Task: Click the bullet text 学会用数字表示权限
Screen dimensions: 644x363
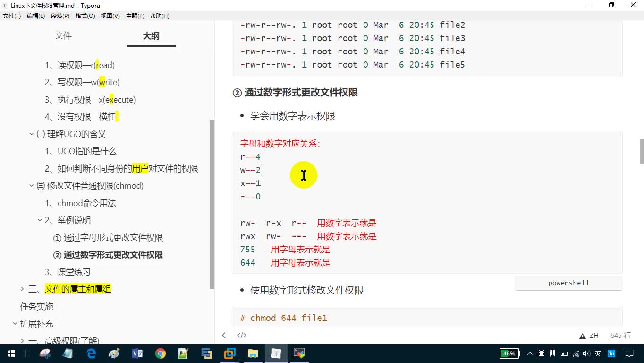Action: (x=293, y=116)
